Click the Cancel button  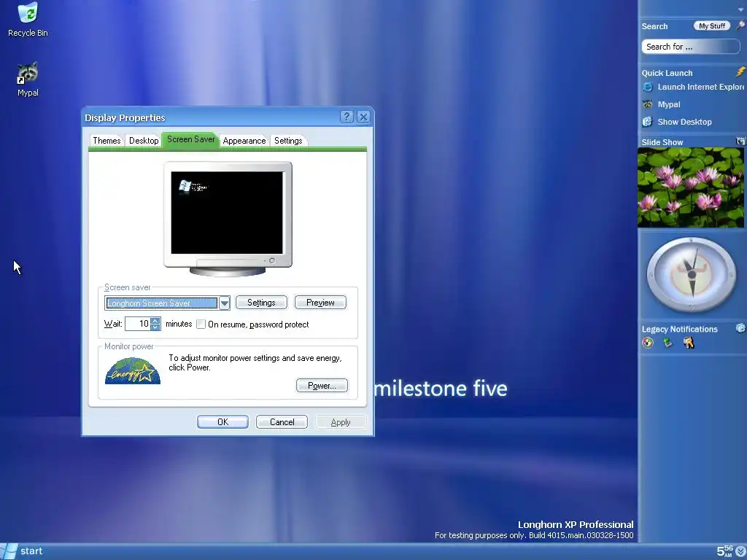(x=282, y=422)
